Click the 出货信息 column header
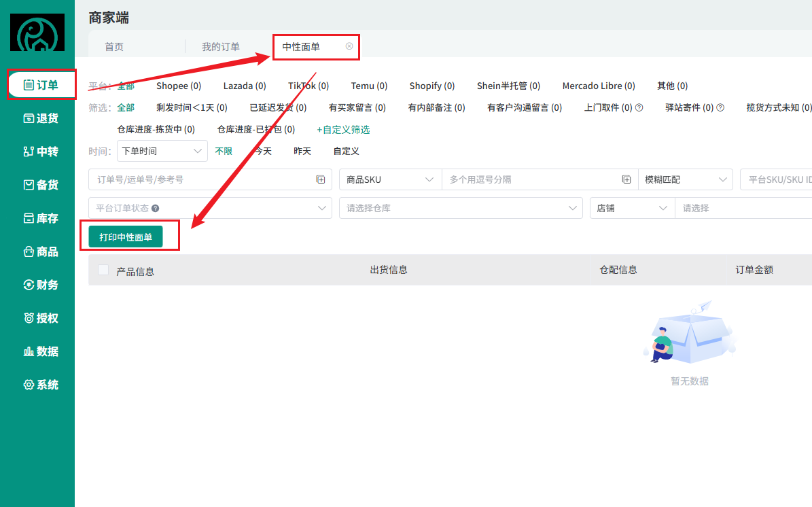Image resolution: width=812 pixels, height=507 pixels. (x=389, y=270)
